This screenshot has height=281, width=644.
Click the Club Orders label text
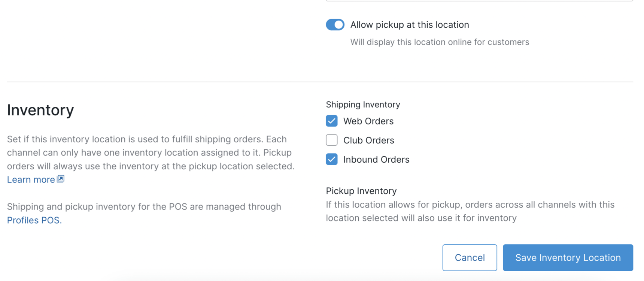[368, 140]
